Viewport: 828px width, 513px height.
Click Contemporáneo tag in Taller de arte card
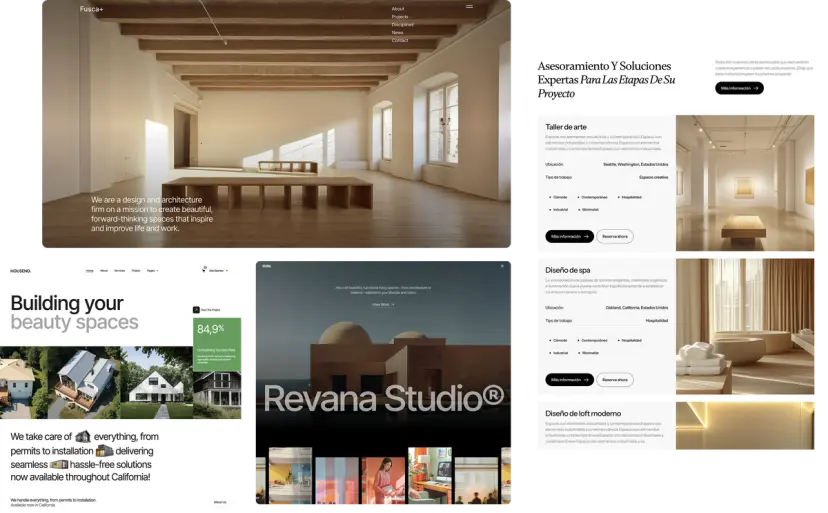click(x=594, y=197)
